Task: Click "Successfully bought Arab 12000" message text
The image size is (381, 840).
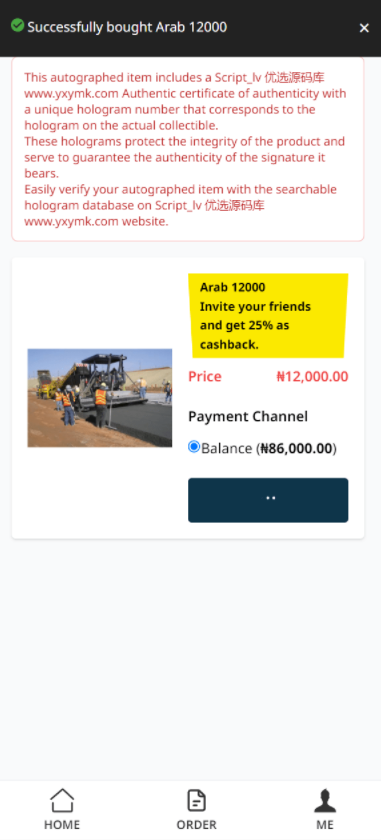Action: tap(127, 26)
